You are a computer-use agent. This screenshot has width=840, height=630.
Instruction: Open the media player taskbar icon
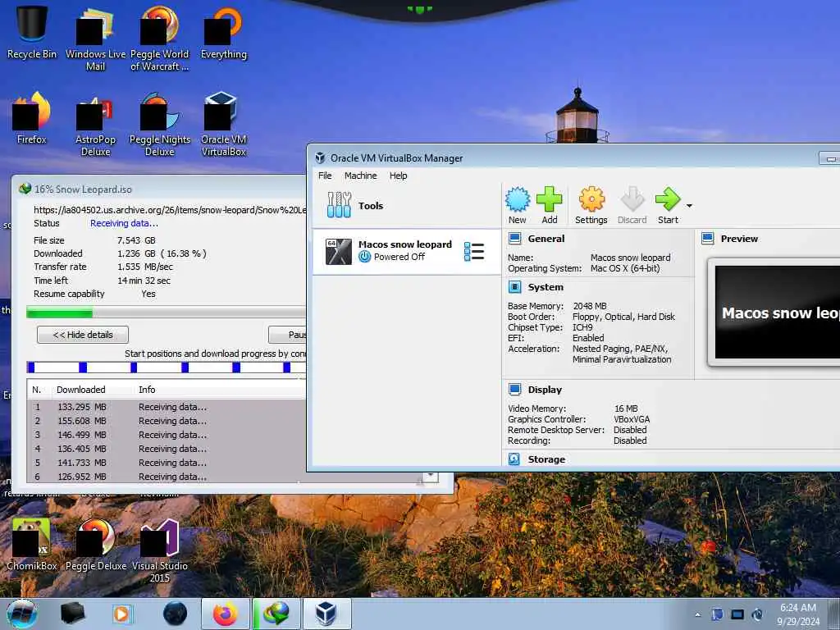point(121,614)
